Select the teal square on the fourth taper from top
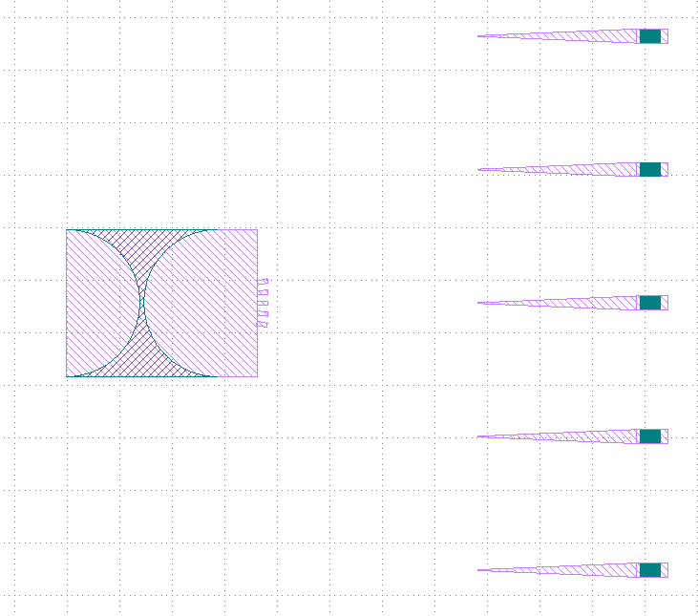The image size is (698, 616). pos(650,436)
